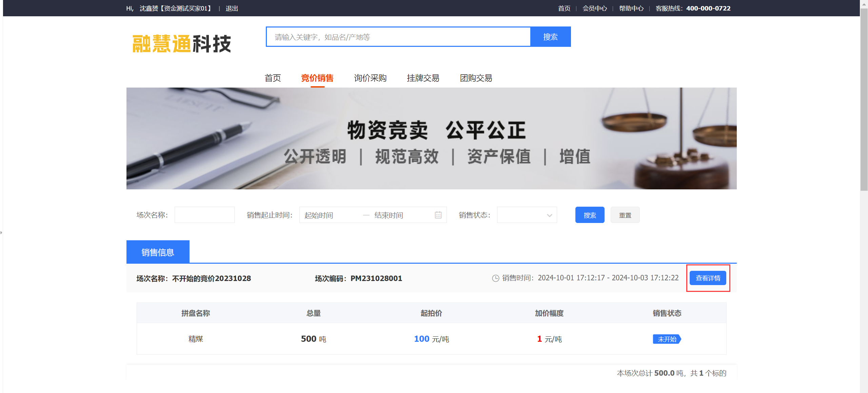Viewport: 868px width, 393px height.
Task: Open 帮助中心 in top bar
Action: [x=631, y=8]
